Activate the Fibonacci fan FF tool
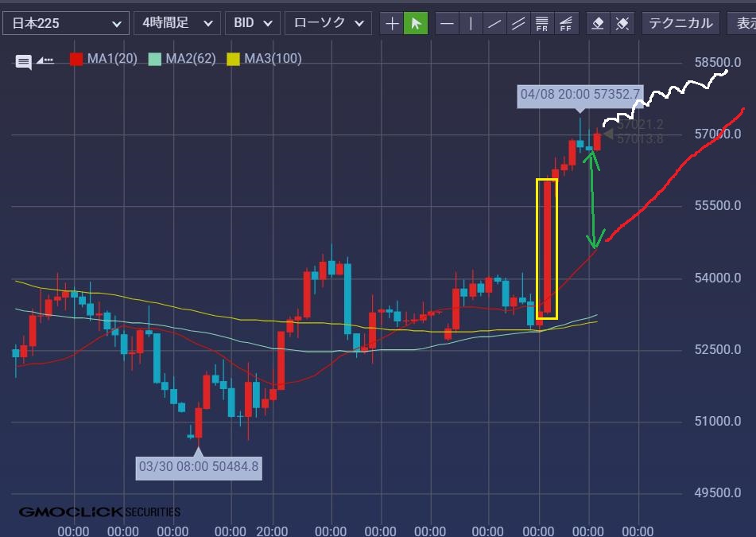The height and width of the screenshot is (537, 756). coord(566,23)
